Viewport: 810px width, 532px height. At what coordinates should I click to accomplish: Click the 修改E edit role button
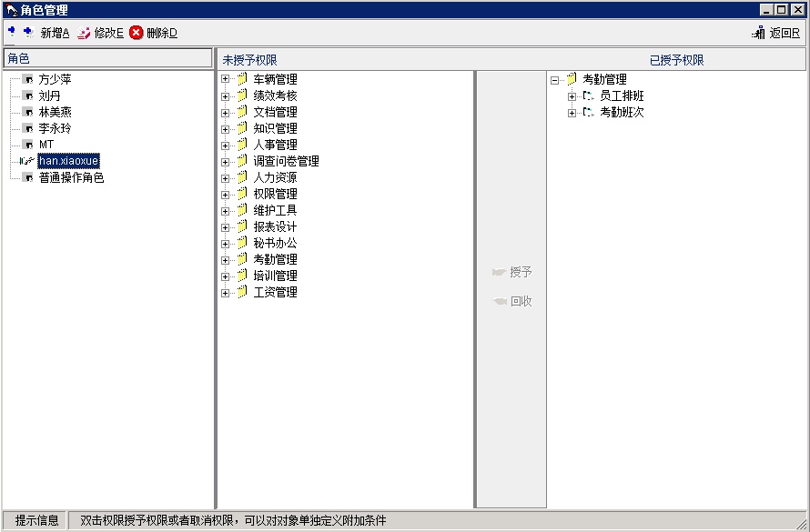100,33
